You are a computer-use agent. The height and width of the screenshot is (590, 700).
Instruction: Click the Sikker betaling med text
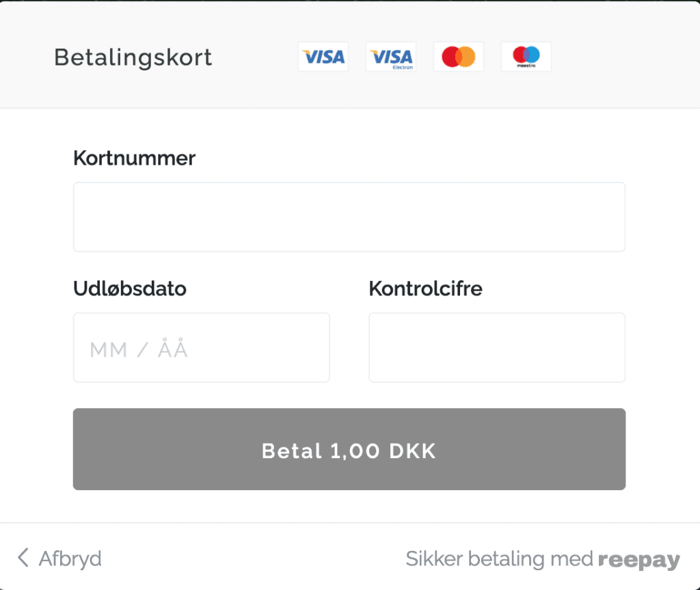pos(499,559)
